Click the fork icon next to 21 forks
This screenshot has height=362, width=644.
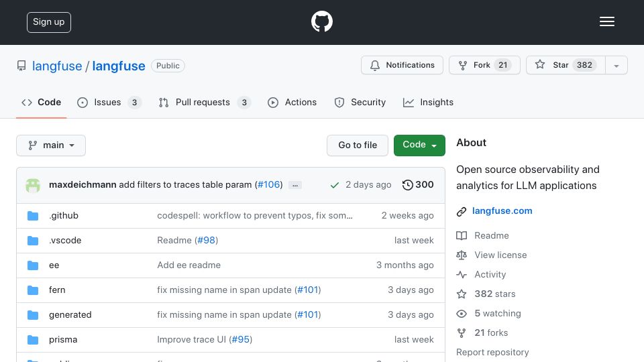click(462, 333)
